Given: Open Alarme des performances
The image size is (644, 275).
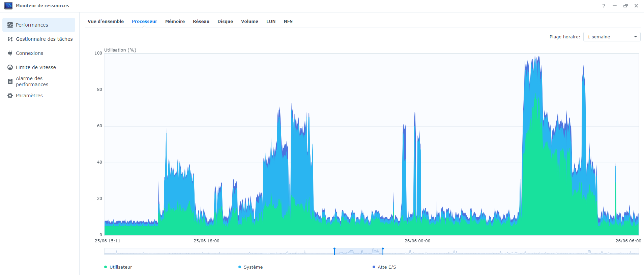Looking at the screenshot, I should 39,81.
